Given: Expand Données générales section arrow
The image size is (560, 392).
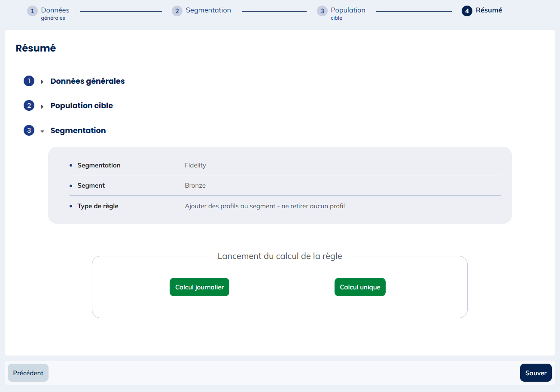Looking at the screenshot, I should 42,82.
